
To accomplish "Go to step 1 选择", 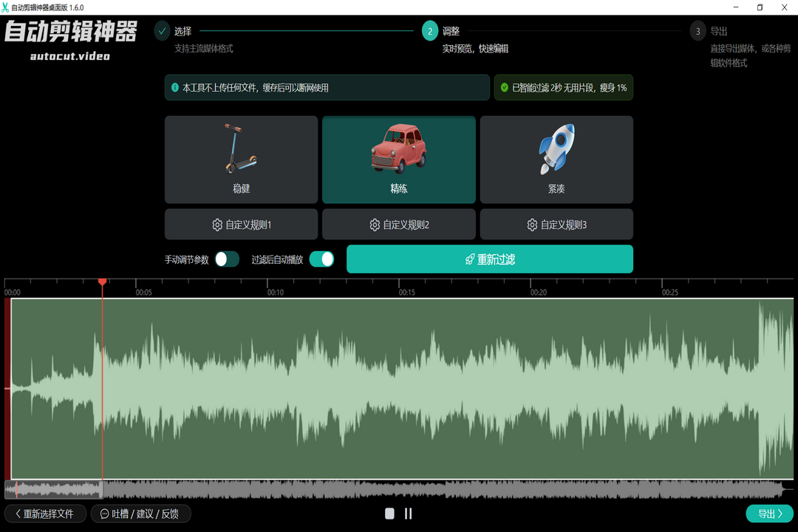I will tap(163, 32).
